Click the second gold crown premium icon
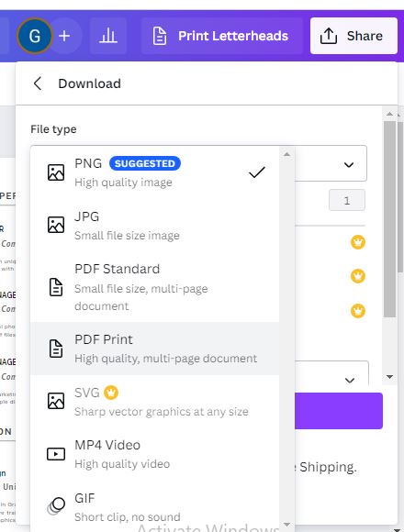This screenshot has height=532, width=404. click(x=358, y=276)
